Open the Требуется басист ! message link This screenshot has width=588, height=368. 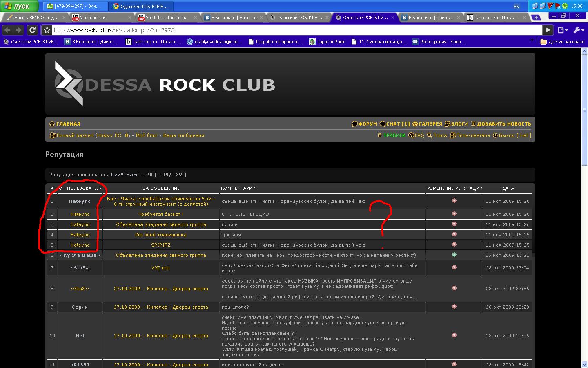(161, 214)
